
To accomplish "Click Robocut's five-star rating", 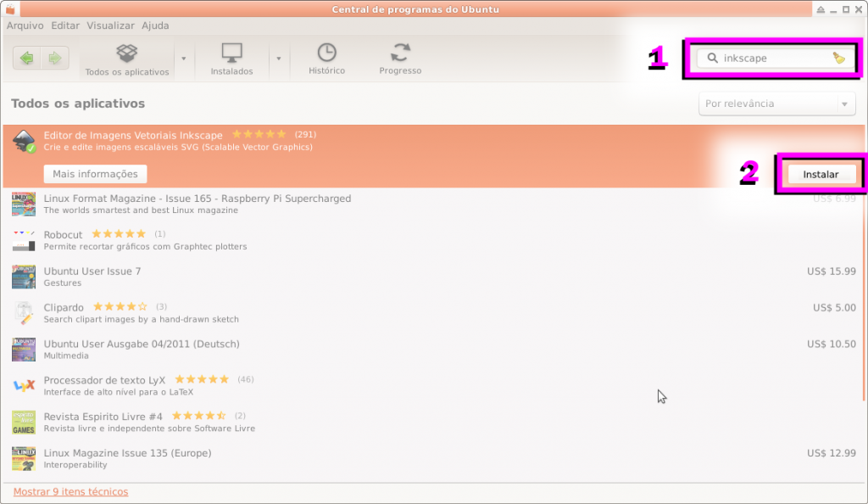I will point(119,233).
